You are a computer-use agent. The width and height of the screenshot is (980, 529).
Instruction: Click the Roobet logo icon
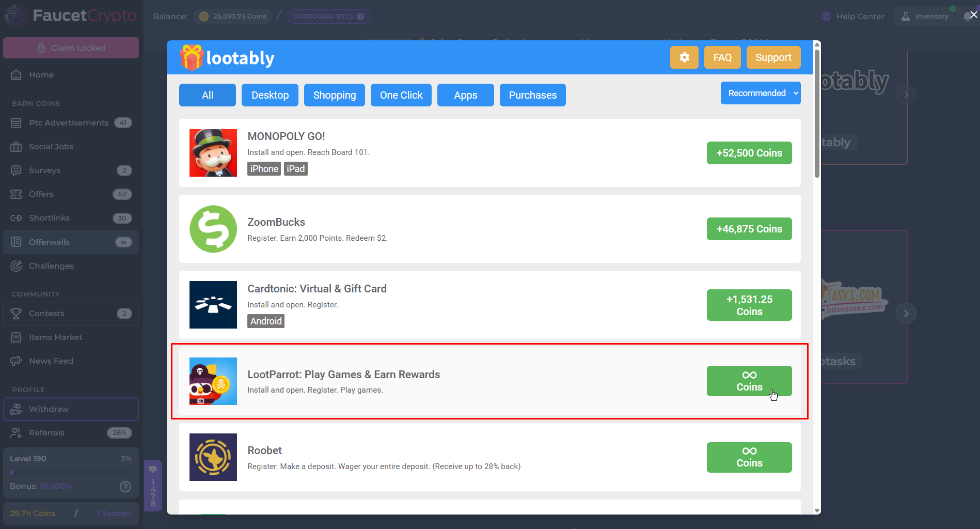coord(213,457)
